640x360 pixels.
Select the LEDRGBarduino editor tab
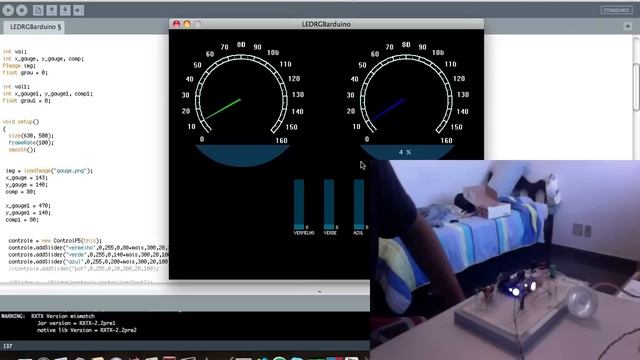click(x=35, y=27)
